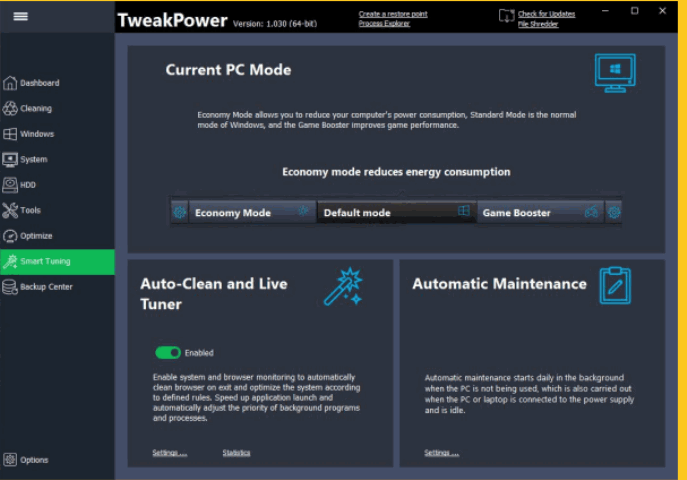Click the Smart Tuning wand sidebar icon
The width and height of the screenshot is (687, 480).
point(10,261)
